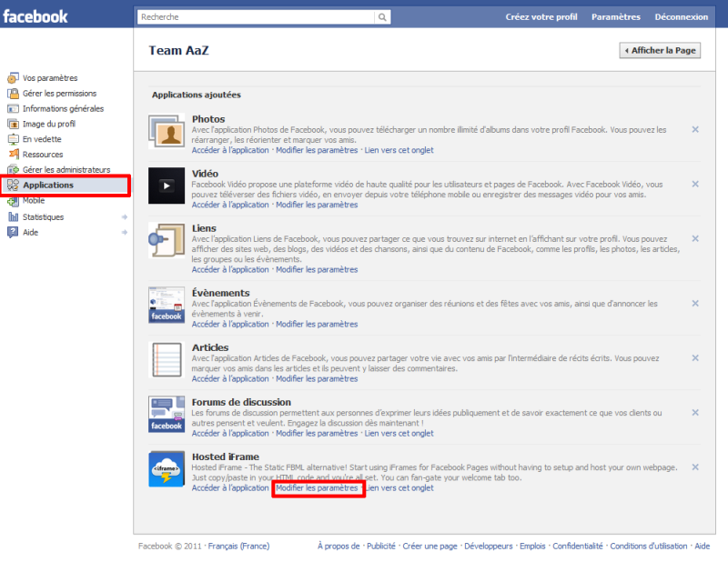Click Modifier les paramètres for Évènements
The height and width of the screenshot is (562, 728).
(317, 324)
